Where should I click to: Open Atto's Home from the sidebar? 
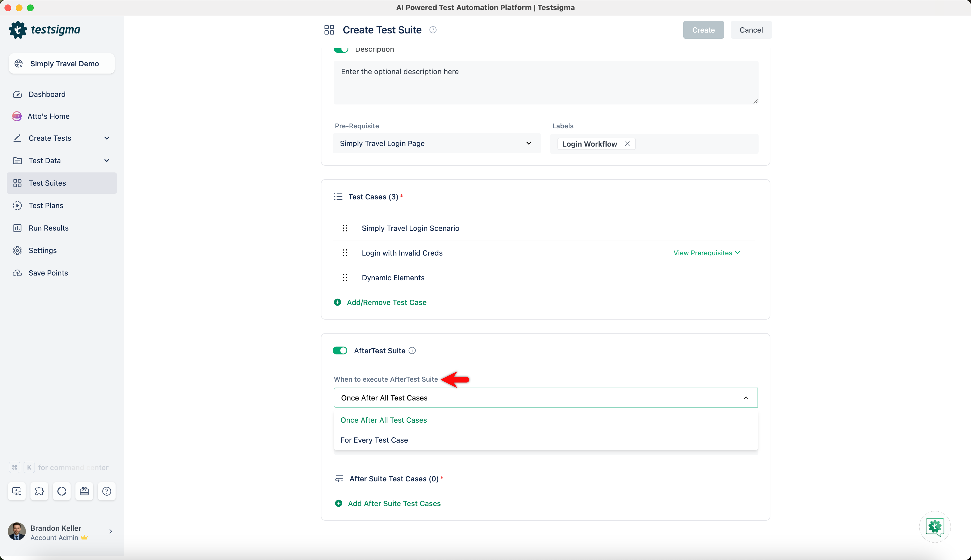49,116
